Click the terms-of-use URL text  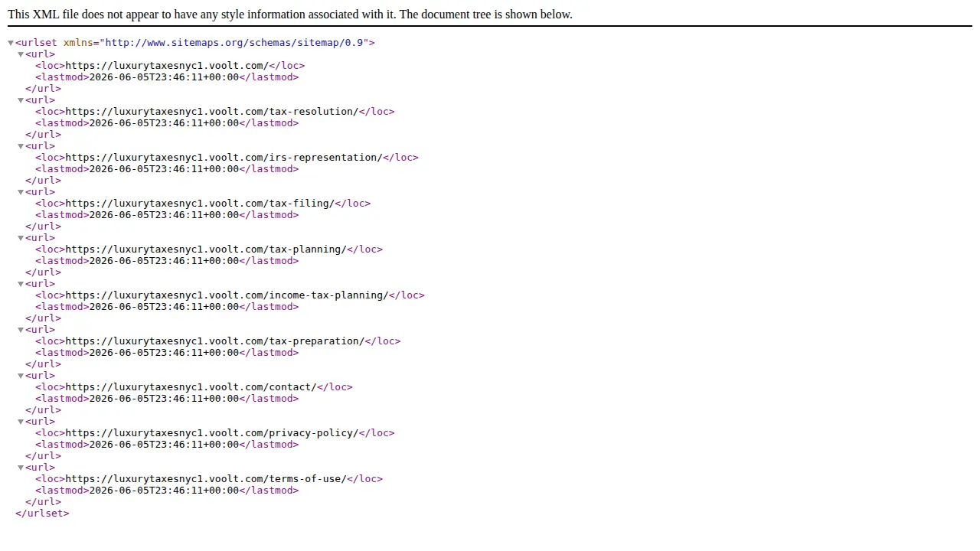(x=205, y=479)
